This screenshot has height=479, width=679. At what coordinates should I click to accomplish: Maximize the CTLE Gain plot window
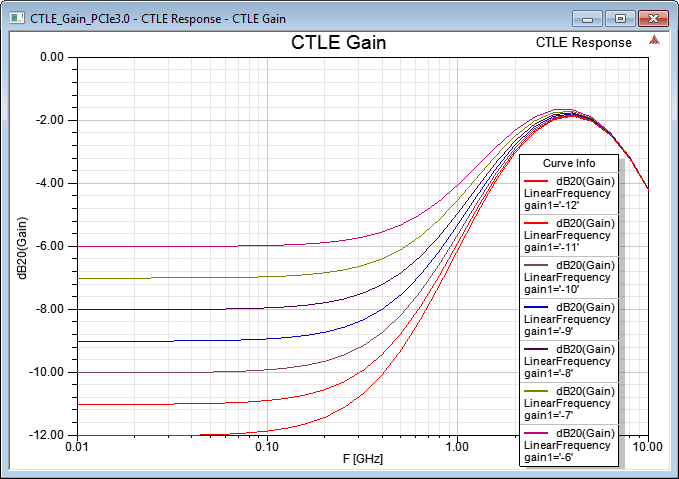[620, 19]
